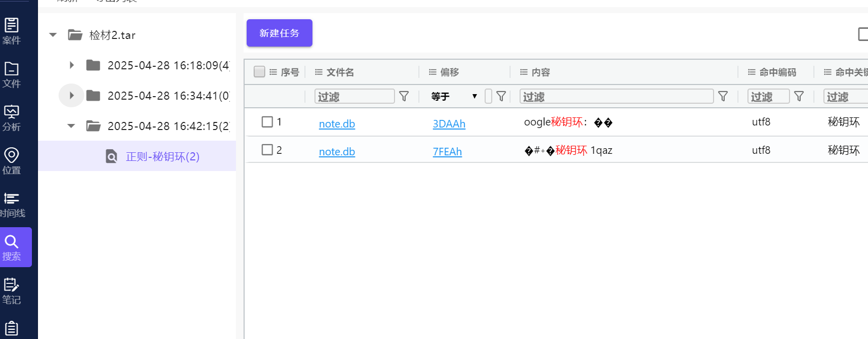868x339 pixels.
Task: Click the 检材2.tar folder icon
Action: pos(75,35)
